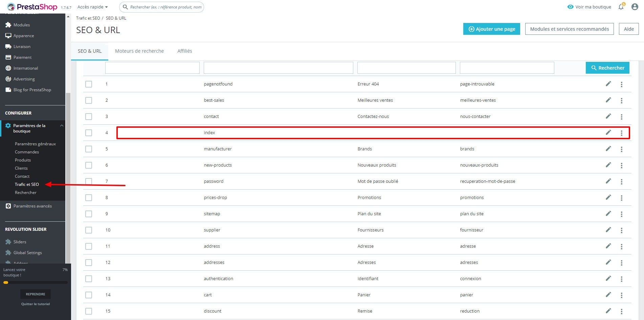
Task: Click the Livraison truck icon in sidebar
Action: 8,46
